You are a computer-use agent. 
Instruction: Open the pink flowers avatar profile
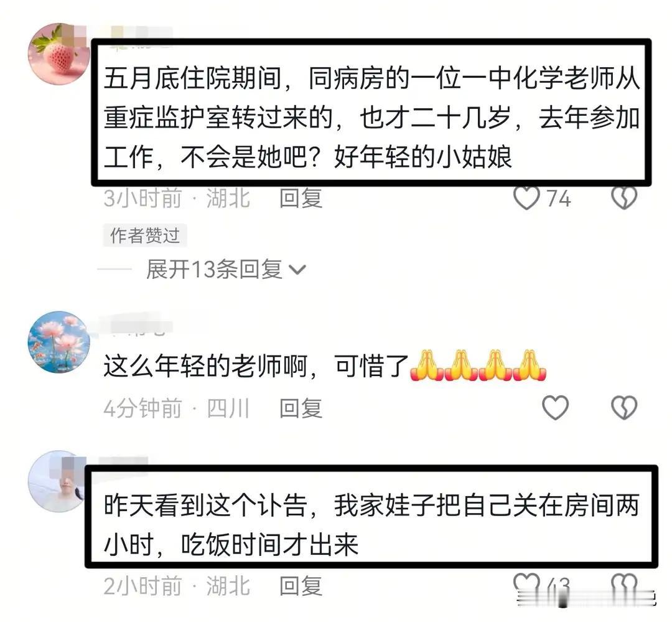click(59, 342)
